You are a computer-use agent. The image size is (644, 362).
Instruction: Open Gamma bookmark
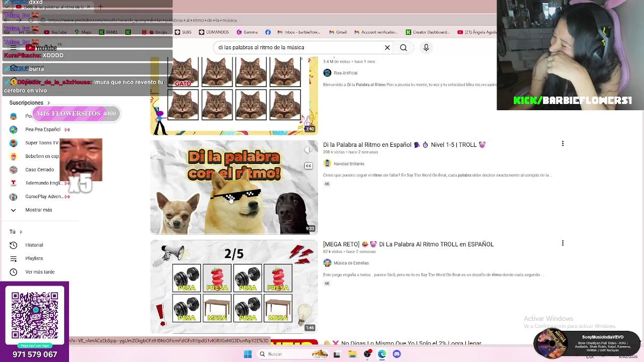click(247, 32)
